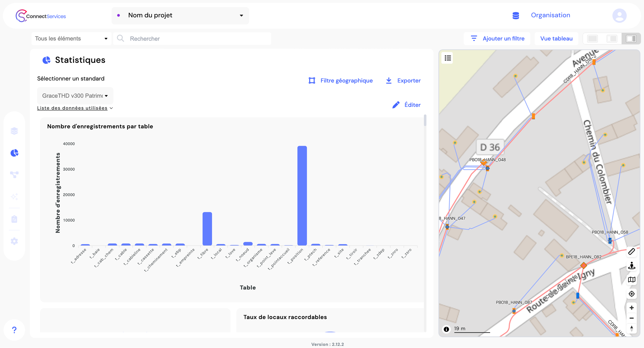The height and width of the screenshot is (348, 644).
Task: Click Filtre géographique button
Action: [x=341, y=80]
